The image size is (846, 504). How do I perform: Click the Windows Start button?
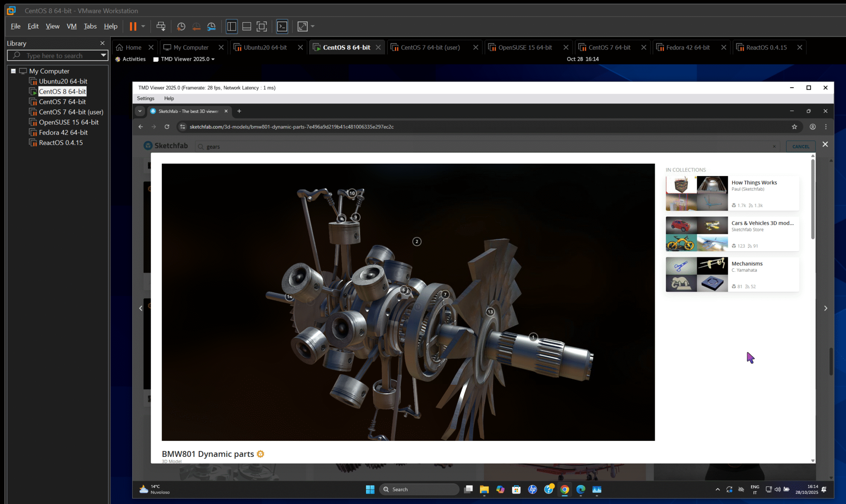point(370,490)
